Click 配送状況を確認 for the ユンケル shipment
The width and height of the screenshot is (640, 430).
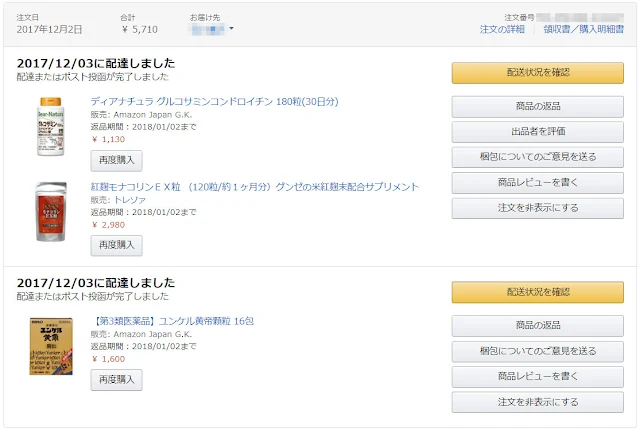[x=537, y=292]
